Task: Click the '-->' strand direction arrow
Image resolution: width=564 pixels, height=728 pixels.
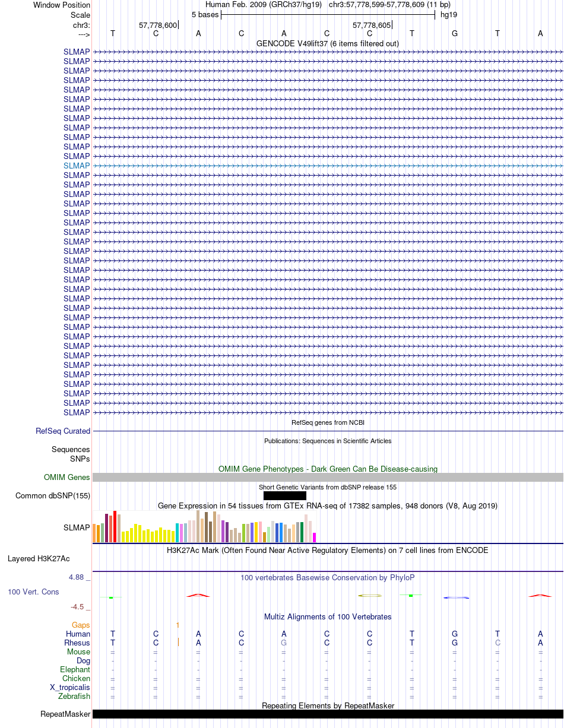Action: coord(84,34)
